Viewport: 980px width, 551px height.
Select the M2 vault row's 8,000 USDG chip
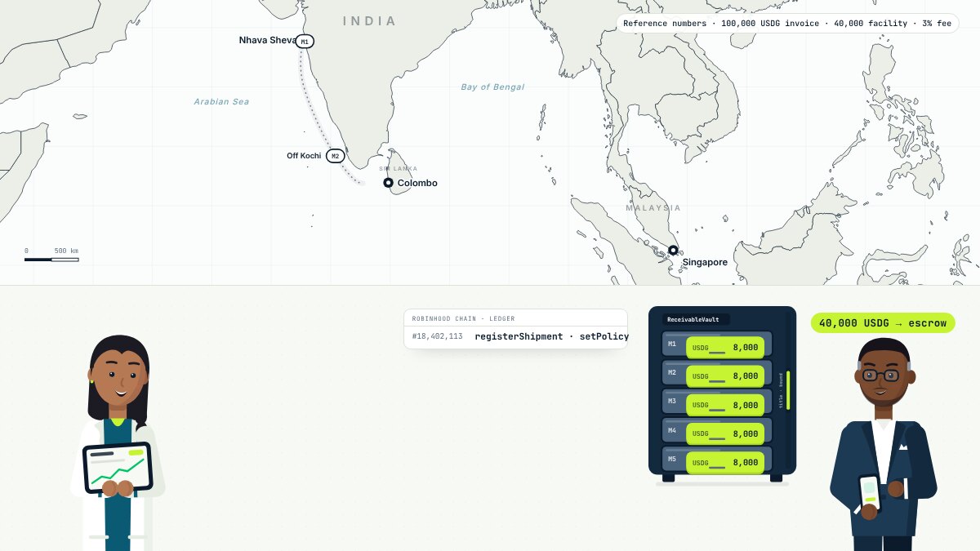[x=725, y=376]
